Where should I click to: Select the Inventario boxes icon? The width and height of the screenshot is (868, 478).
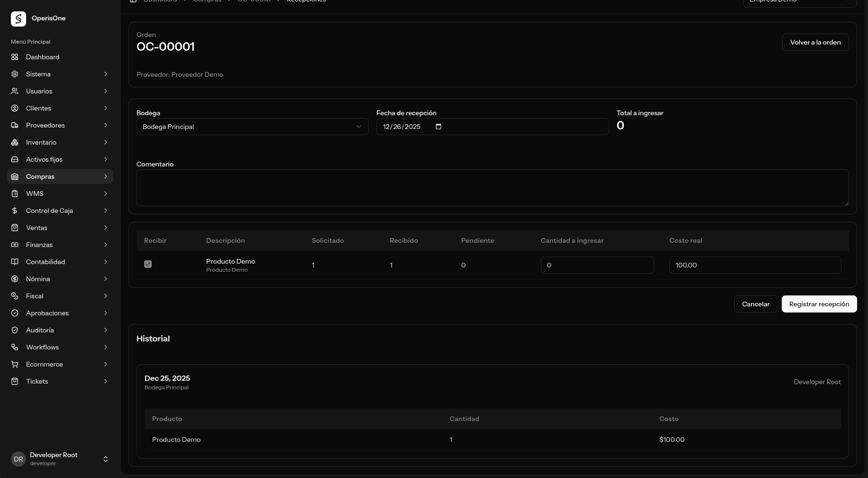click(15, 142)
